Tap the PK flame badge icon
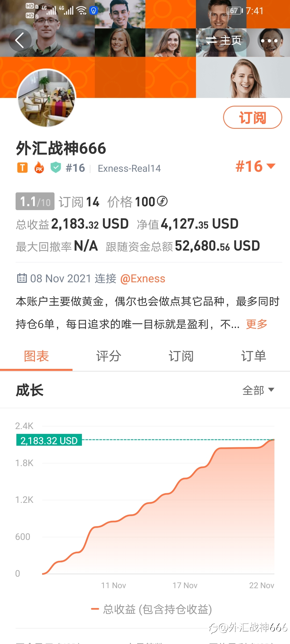Image resolution: width=290 pixels, height=644 pixels. coord(39,168)
